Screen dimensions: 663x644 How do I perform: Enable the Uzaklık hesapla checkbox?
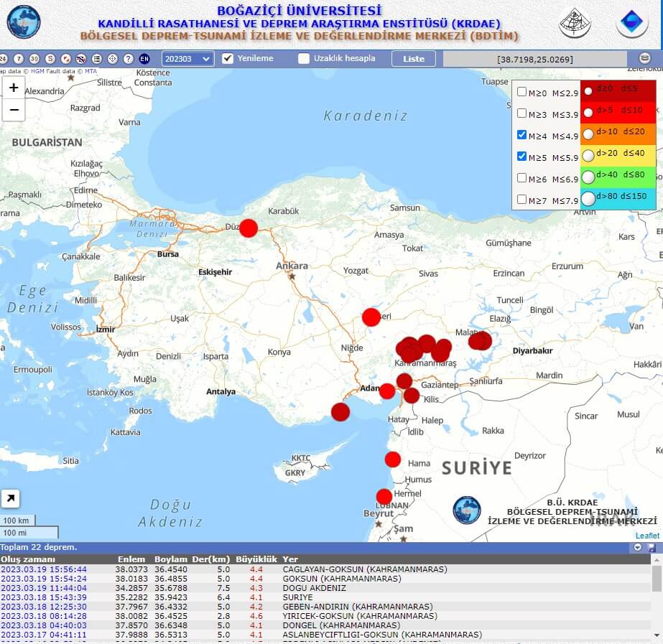pyautogui.click(x=304, y=59)
